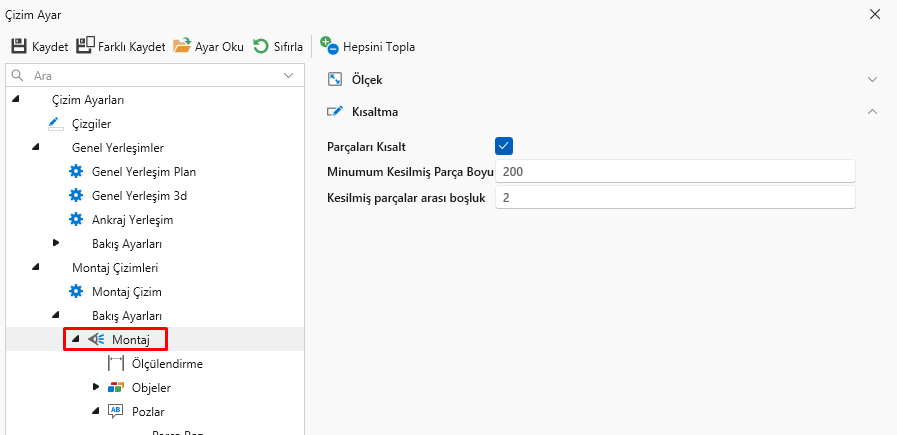Image resolution: width=897 pixels, height=435 pixels.
Task: Select Genel Yerleşim 3d item
Action: pyautogui.click(x=137, y=195)
